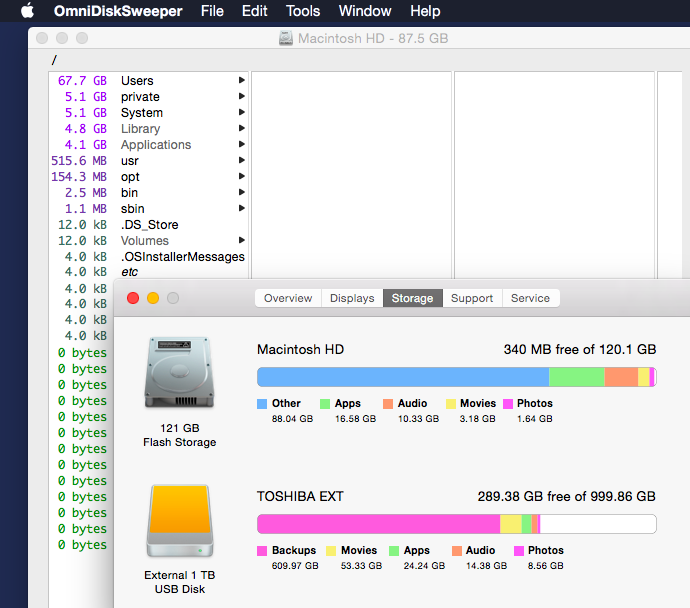The width and height of the screenshot is (690, 608).
Task: Open the Apple menu
Action: click(27, 11)
